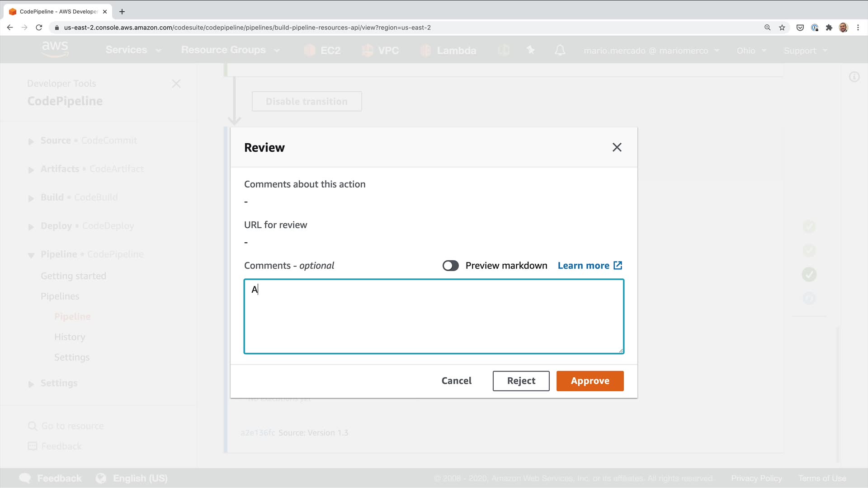Cancel the review dialog
Image resolution: width=868 pixels, height=488 pixels.
tap(456, 381)
